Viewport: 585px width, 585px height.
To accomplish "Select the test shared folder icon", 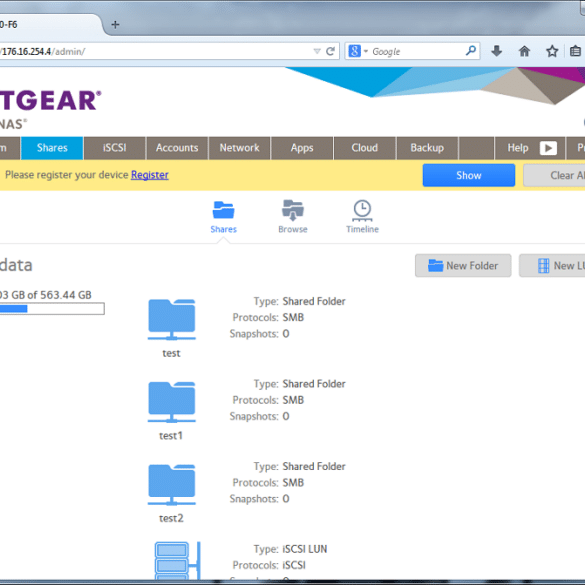I will point(172,320).
